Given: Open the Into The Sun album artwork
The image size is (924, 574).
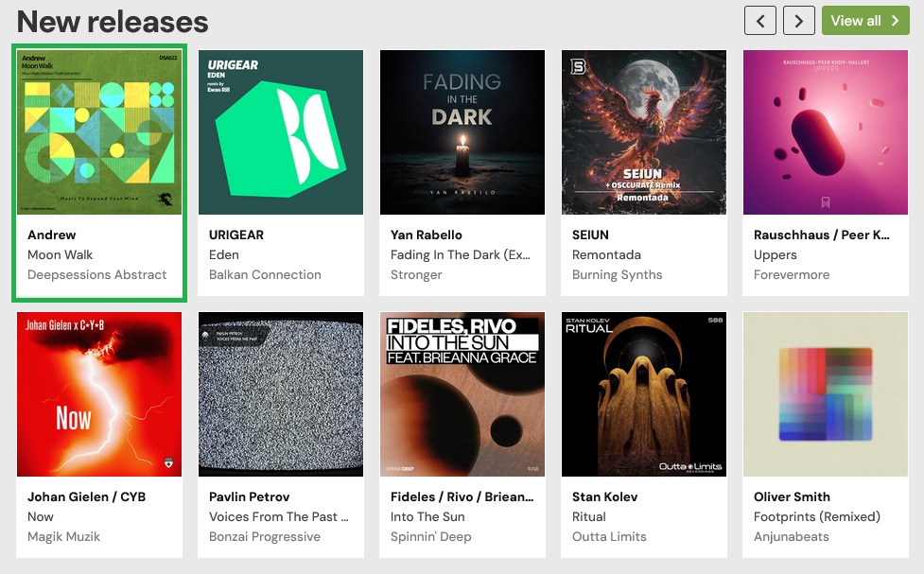Looking at the screenshot, I should 462,394.
